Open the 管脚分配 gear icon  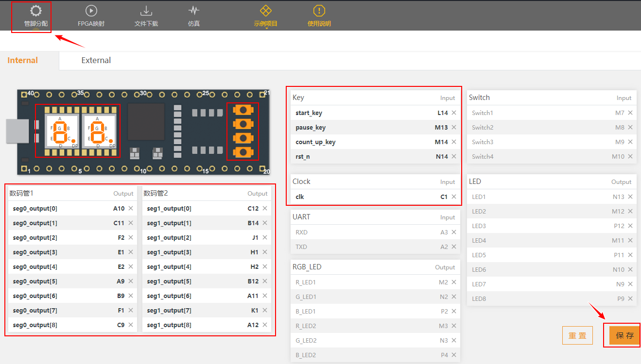click(36, 11)
